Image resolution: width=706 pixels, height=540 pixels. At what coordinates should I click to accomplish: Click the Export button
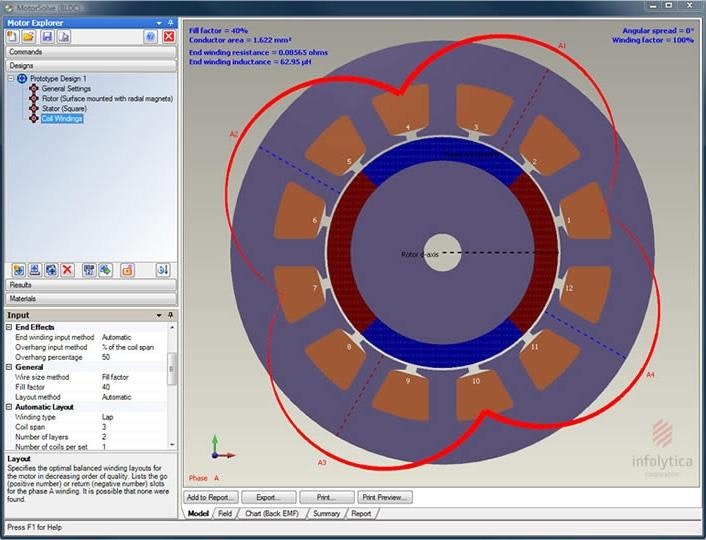coord(269,497)
